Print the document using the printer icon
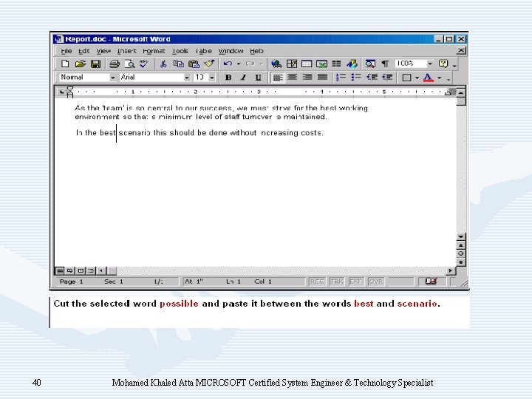 point(115,64)
